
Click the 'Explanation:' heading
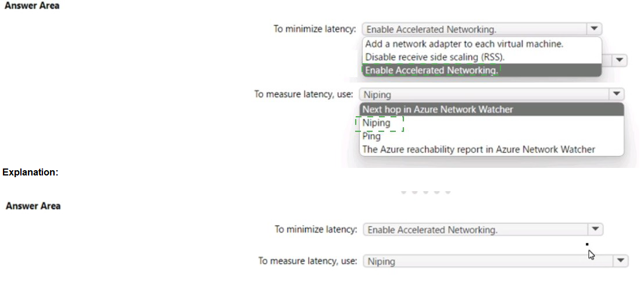30,173
